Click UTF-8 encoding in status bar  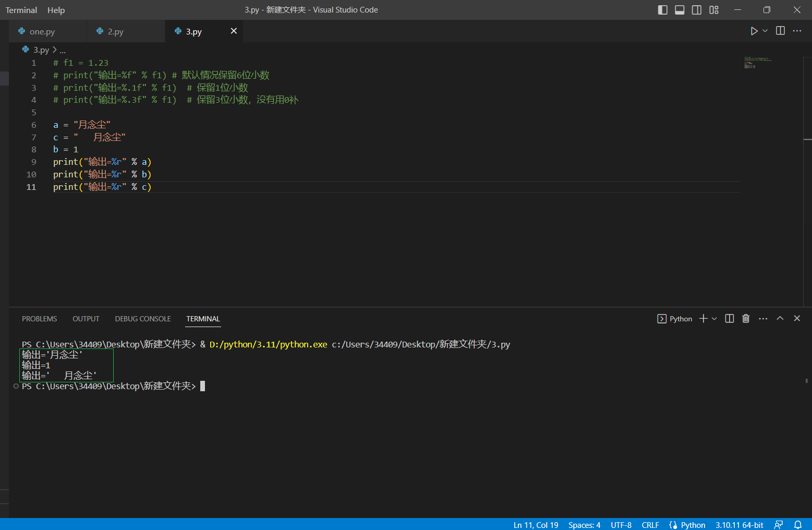click(621, 525)
